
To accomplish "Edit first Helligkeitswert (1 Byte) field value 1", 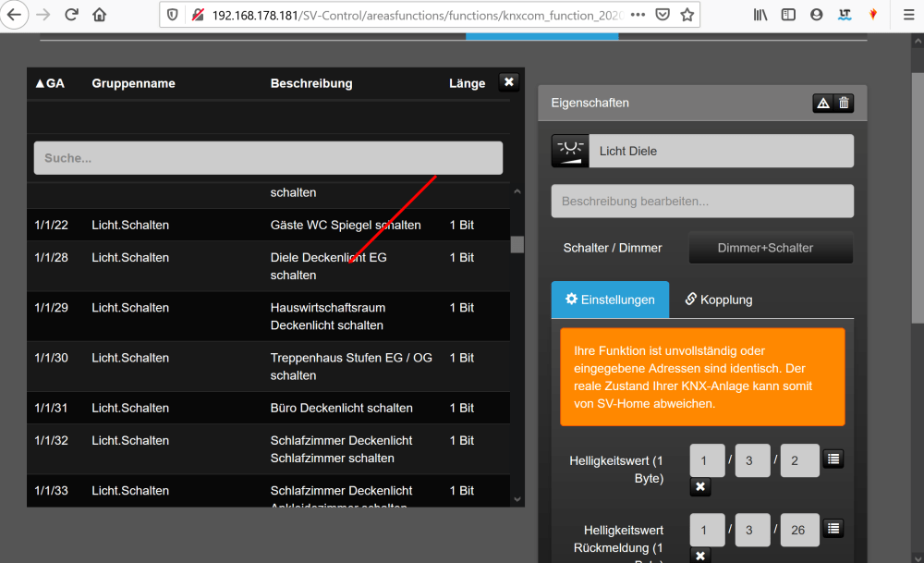I will coord(707,460).
